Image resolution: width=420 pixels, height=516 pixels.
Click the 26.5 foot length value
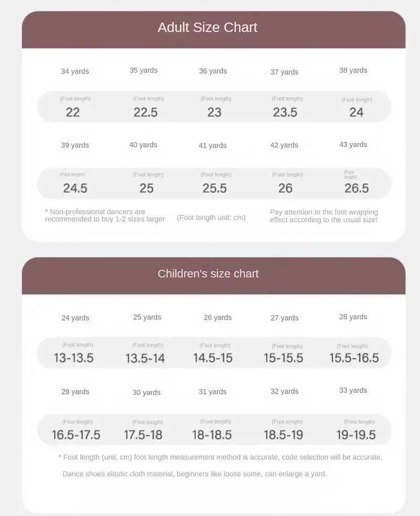(356, 188)
